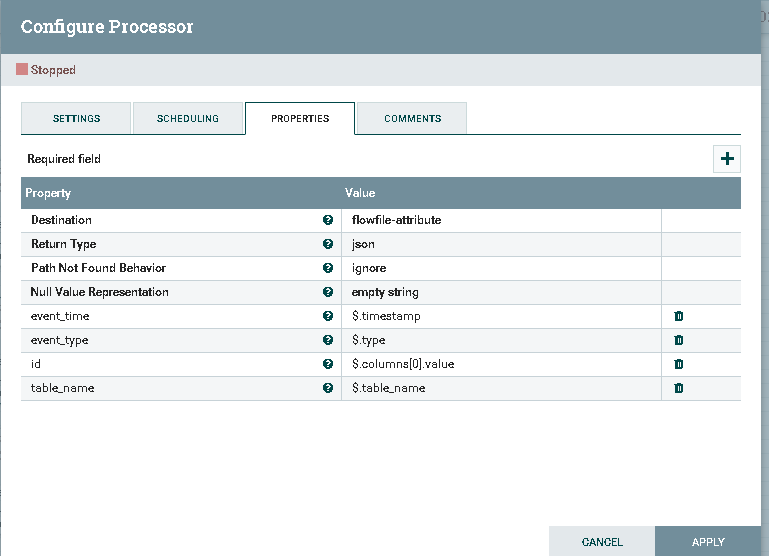
Task: Open help icon for Null Value Representation
Action: [328, 292]
